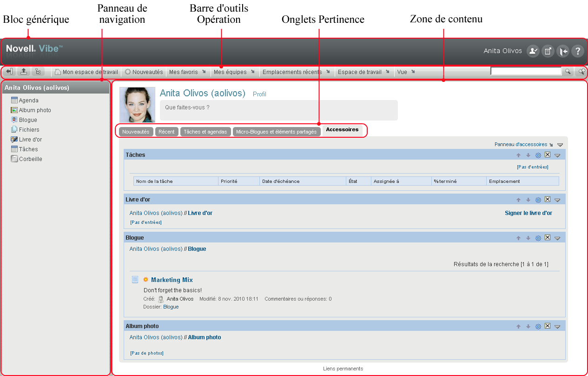This screenshot has height=376, width=588.
Task: Open the Panneau d'accessoires dropdown
Action: [523, 144]
